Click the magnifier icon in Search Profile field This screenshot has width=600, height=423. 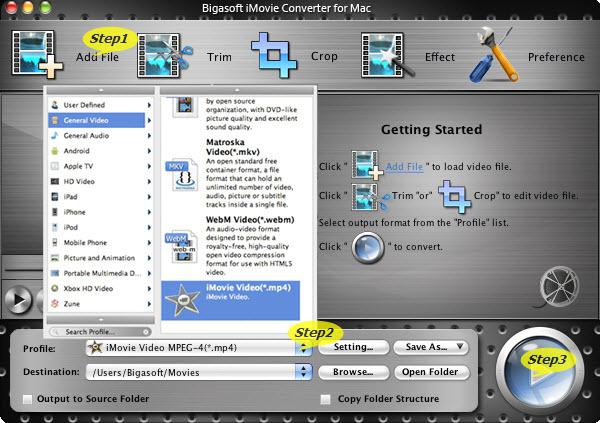click(57, 332)
